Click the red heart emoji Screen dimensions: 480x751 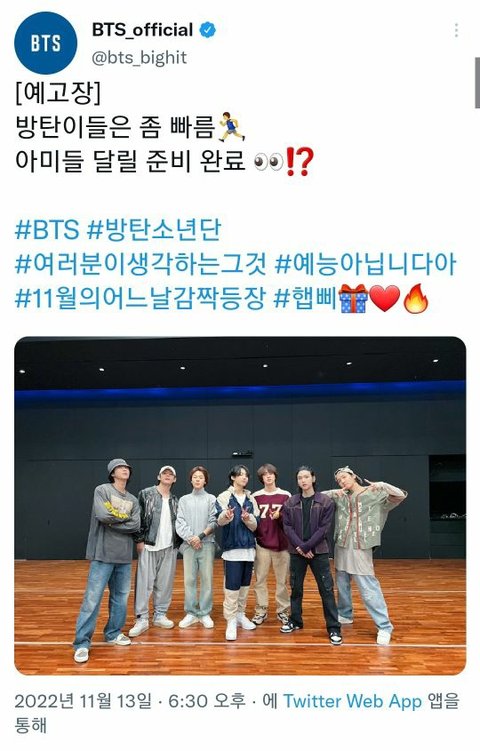pos(385,298)
